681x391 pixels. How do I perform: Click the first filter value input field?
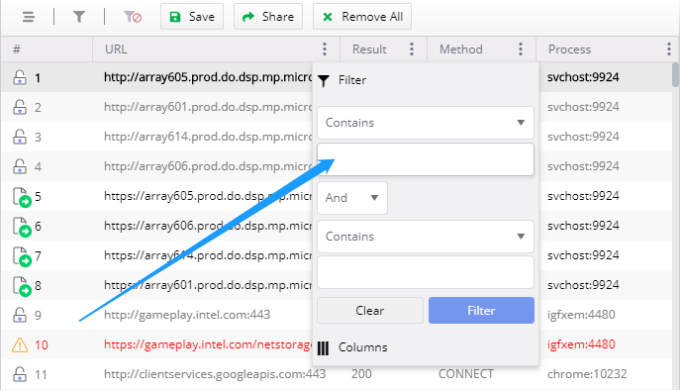click(x=425, y=159)
